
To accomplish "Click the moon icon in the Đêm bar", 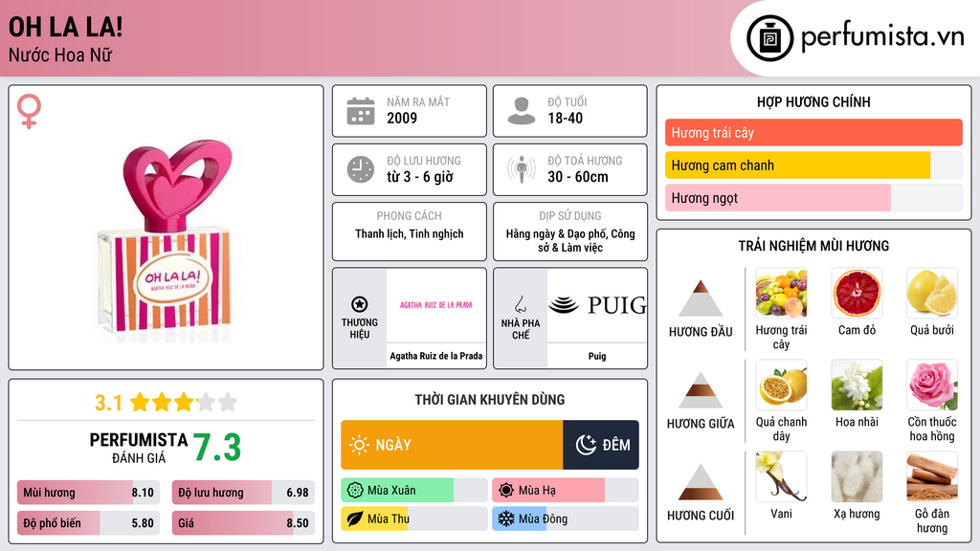I will pos(586,445).
